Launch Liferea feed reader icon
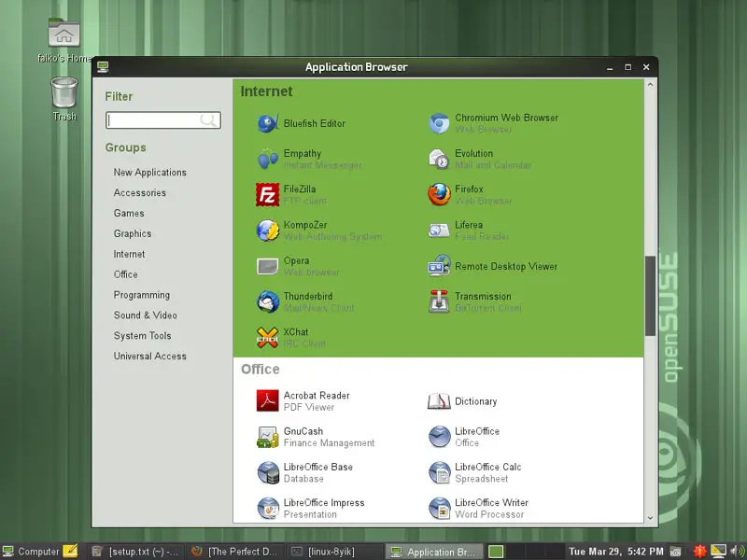 [x=439, y=231]
